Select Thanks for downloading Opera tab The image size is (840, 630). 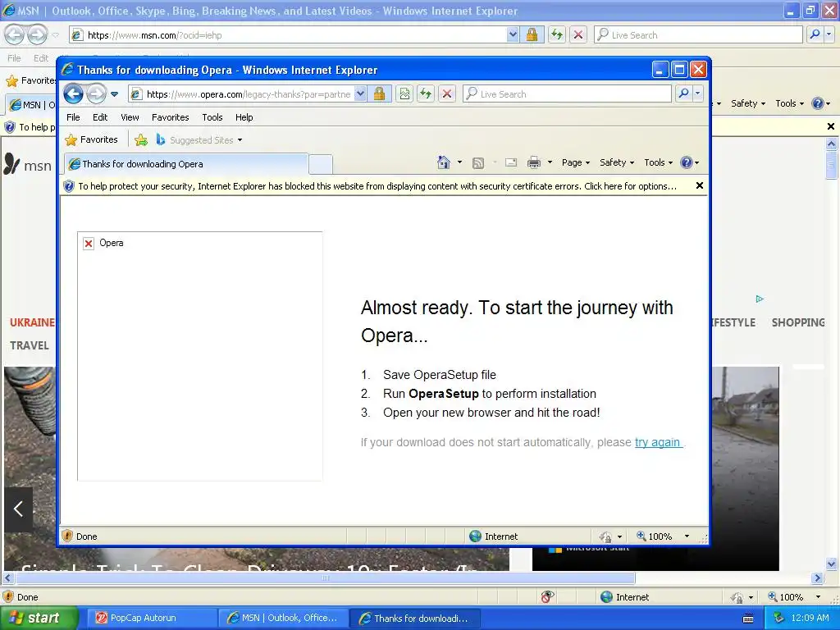186,164
